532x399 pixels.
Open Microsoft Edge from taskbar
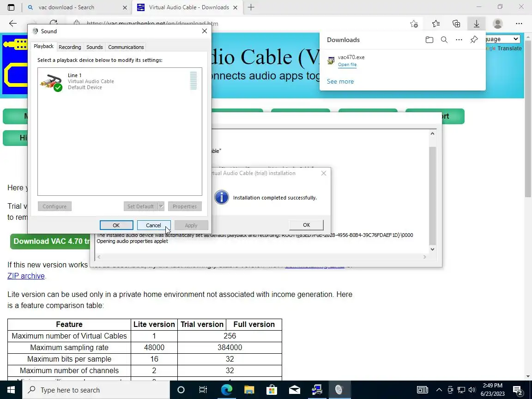(226, 390)
